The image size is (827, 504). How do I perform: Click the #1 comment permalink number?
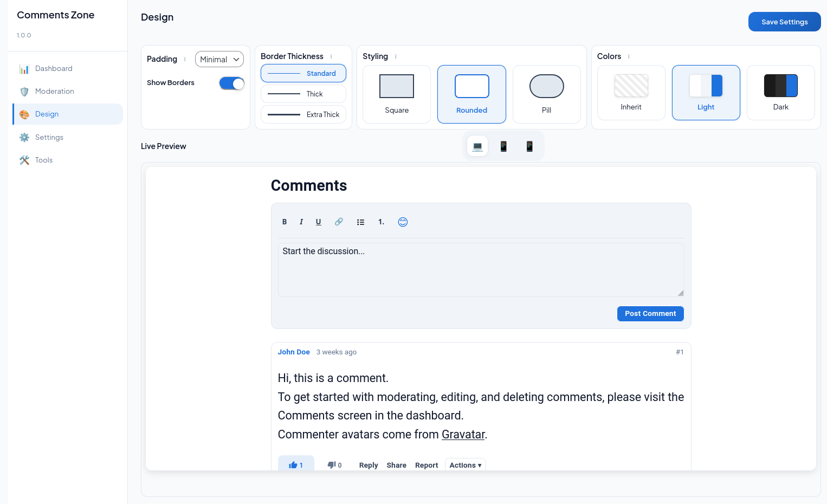coord(680,352)
